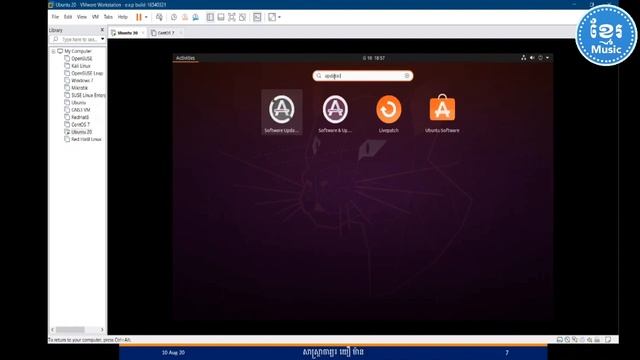Click the Ubuntu network status icon
Viewport: 640px width, 360px height.
click(x=524, y=58)
